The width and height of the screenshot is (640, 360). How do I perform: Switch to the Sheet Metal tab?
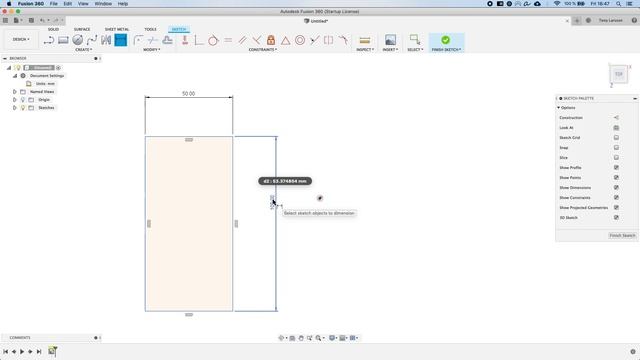click(117, 29)
